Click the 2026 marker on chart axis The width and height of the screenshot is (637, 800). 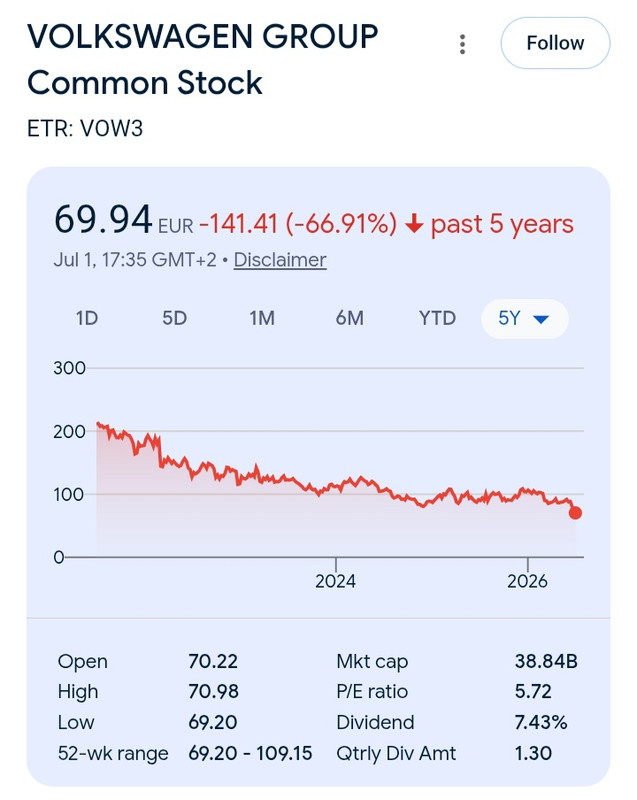tap(527, 581)
